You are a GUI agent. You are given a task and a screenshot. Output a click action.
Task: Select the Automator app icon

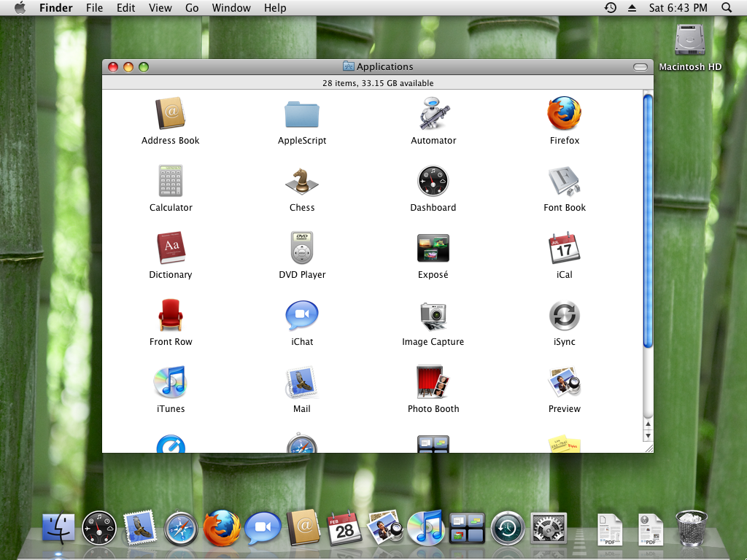(x=433, y=114)
